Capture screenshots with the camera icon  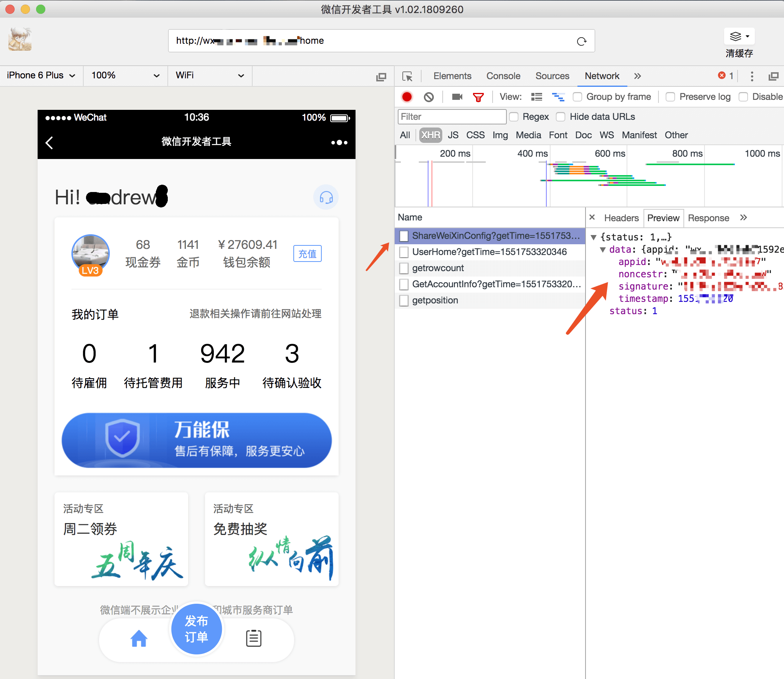tap(457, 97)
